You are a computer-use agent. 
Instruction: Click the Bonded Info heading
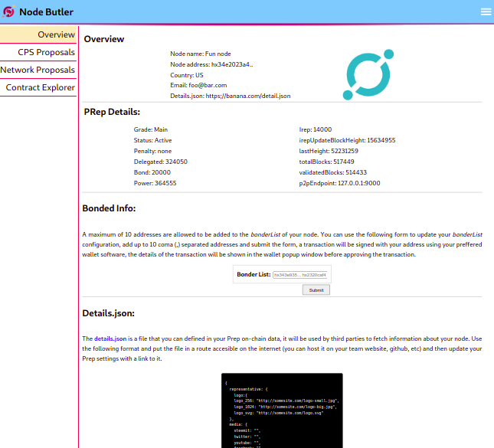[109, 208]
